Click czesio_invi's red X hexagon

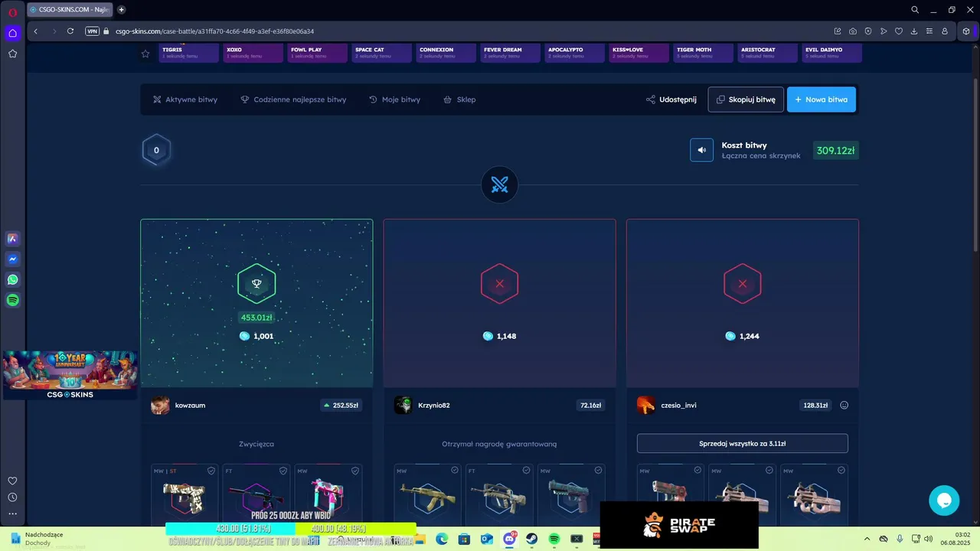[742, 283]
